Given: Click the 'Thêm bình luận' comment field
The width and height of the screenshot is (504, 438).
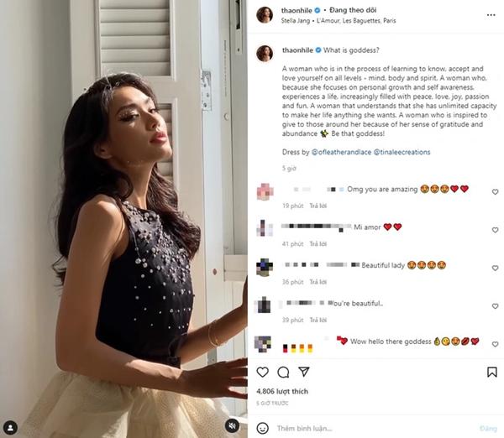Looking at the screenshot, I should click(x=373, y=428).
